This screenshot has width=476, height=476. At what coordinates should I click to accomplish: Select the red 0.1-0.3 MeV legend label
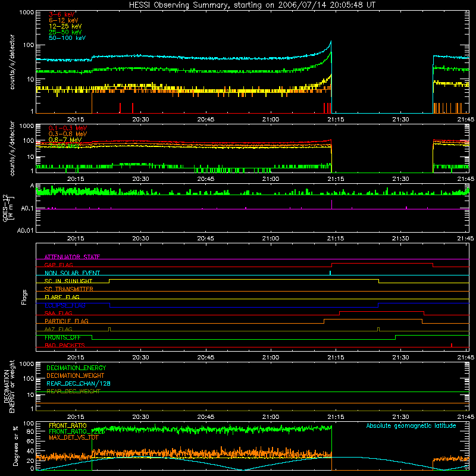(x=68, y=128)
